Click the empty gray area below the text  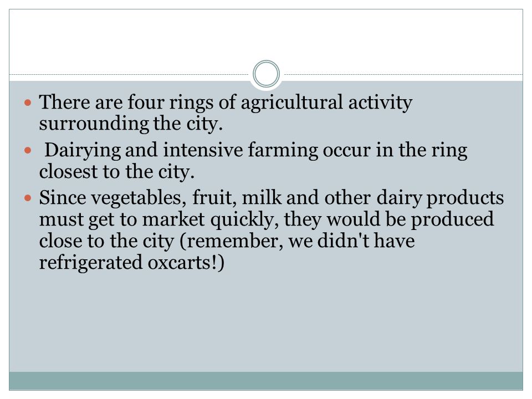(266, 323)
